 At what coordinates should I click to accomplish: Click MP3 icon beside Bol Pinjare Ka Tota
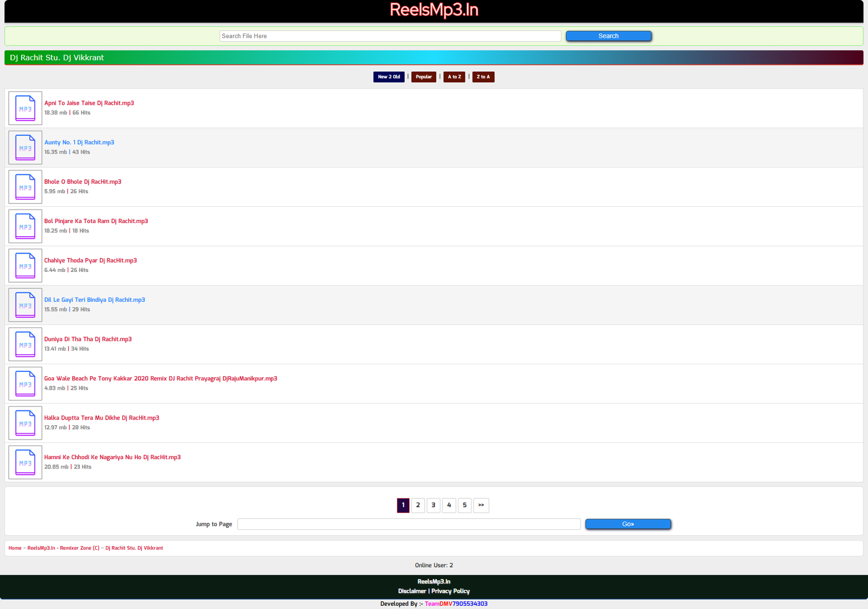tap(25, 226)
